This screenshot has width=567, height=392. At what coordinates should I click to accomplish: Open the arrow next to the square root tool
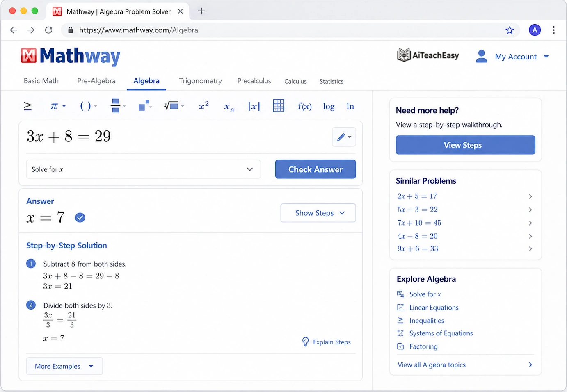183,106
